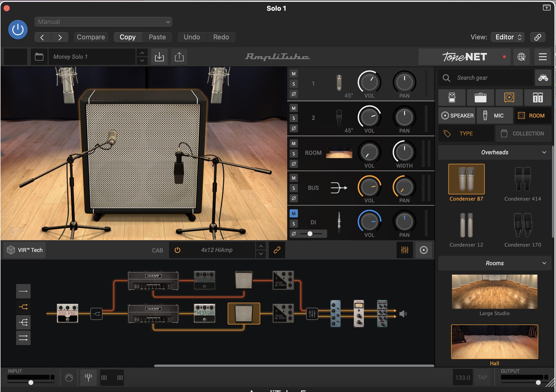Select the upper Echoman delay unit
Screen dimensions: 556x392
pos(283,280)
